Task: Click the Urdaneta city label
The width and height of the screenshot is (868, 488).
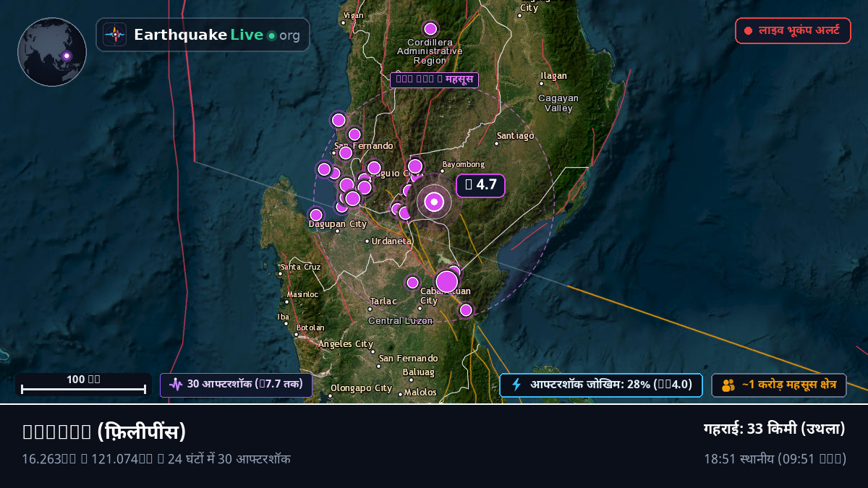Action: tap(391, 241)
